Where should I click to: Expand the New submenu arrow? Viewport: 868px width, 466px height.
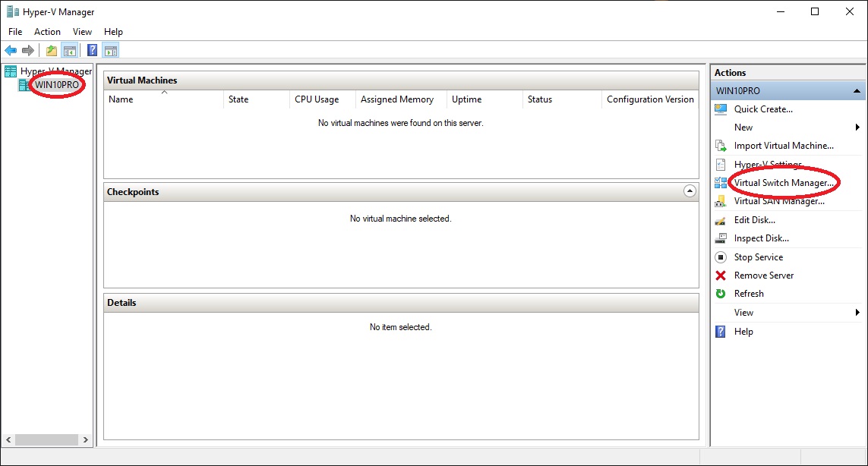coord(857,128)
